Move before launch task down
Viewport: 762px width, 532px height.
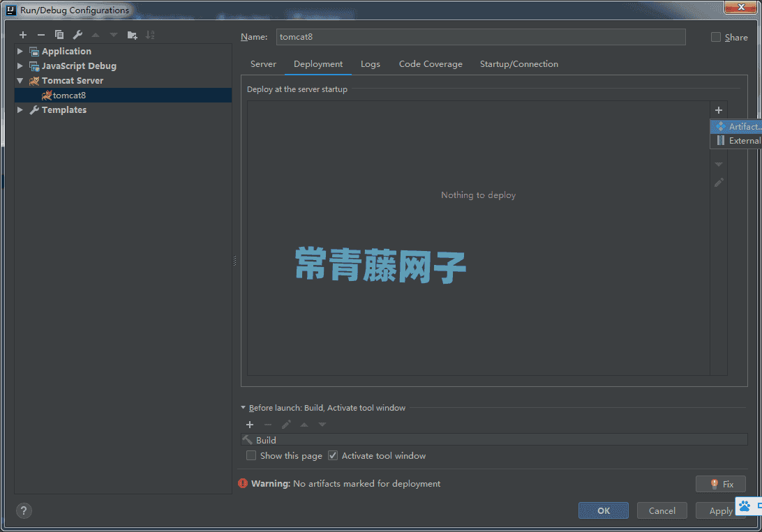tap(322, 425)
